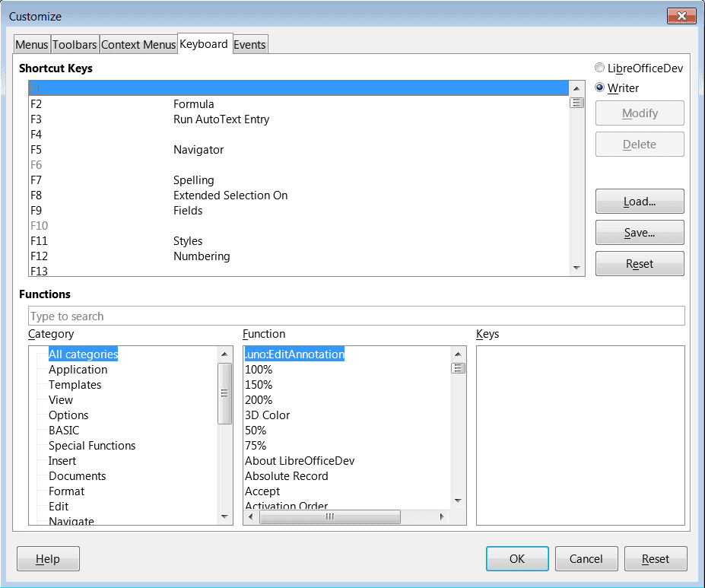The height and width of the screenshot is (588, 705).
Task: Confirm with the OK button
Action: 517,559
